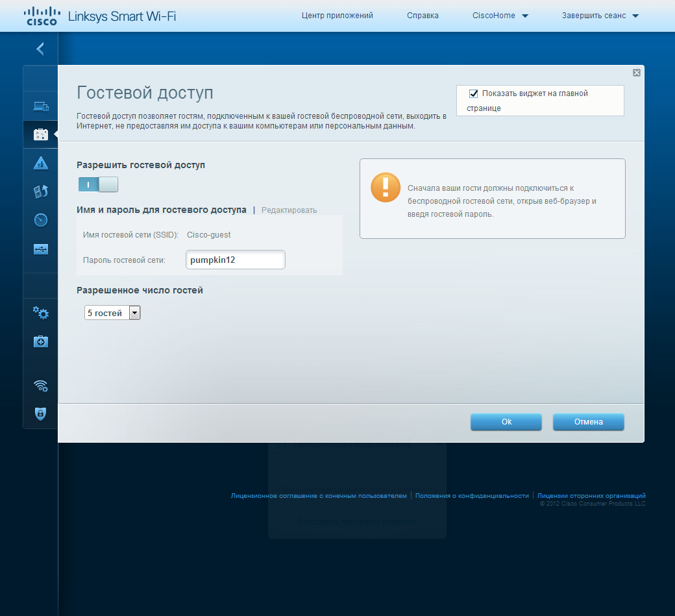This screenshot has height=616, width=675.
Task: Click the Гостевой доступ heading
Action: 145,93
